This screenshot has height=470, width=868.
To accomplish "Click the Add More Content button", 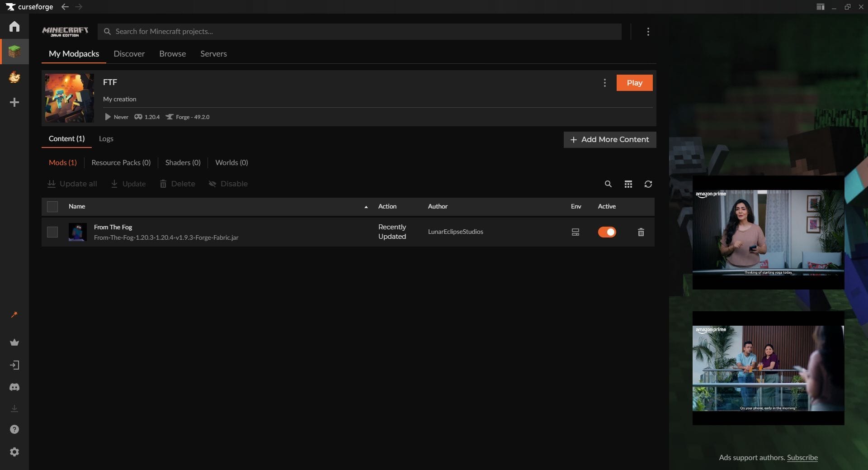I will coord(609,140).
